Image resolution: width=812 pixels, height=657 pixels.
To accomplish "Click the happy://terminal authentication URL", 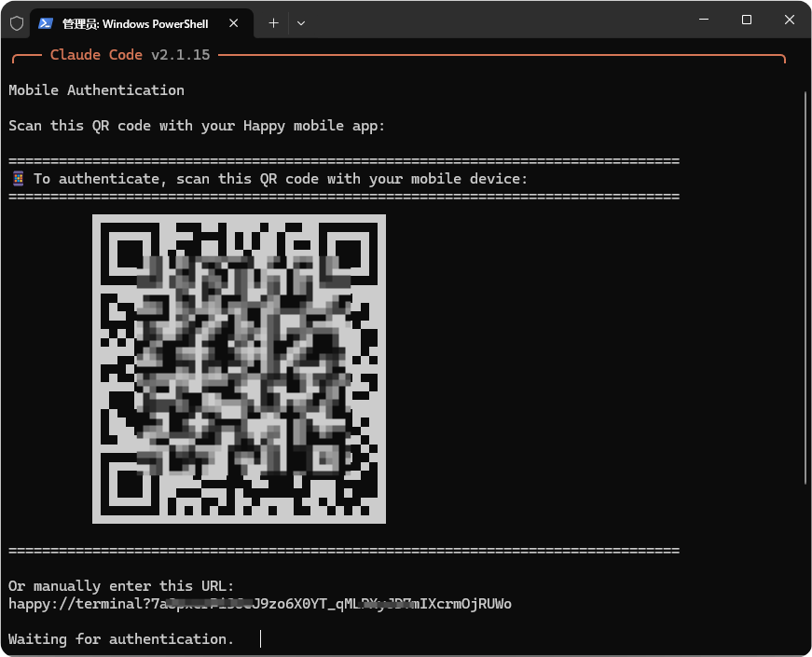I will tap(259, 604).
